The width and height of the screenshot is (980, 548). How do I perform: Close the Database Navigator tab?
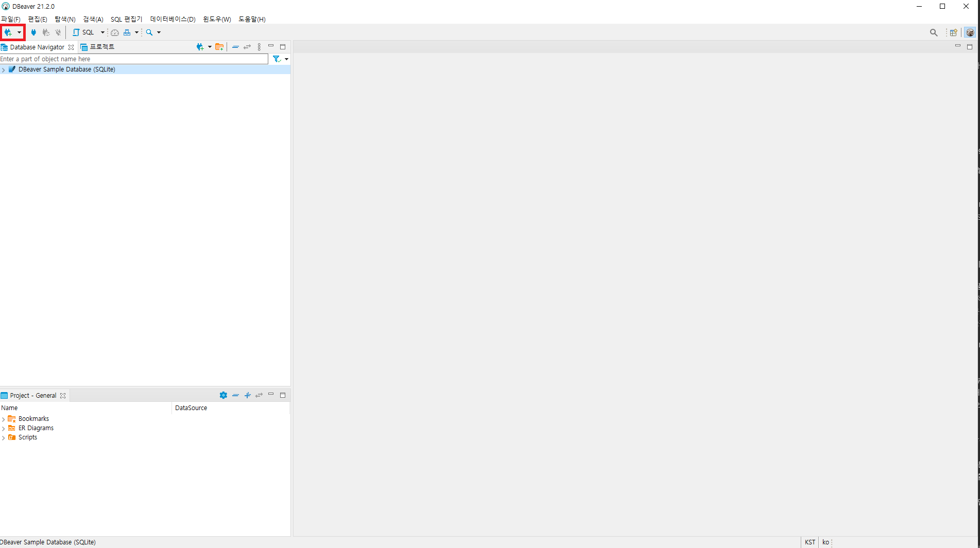tap(71, 47)
